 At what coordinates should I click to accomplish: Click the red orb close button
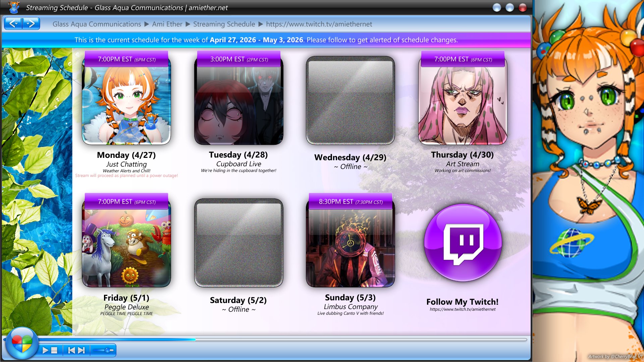[523, 7]
